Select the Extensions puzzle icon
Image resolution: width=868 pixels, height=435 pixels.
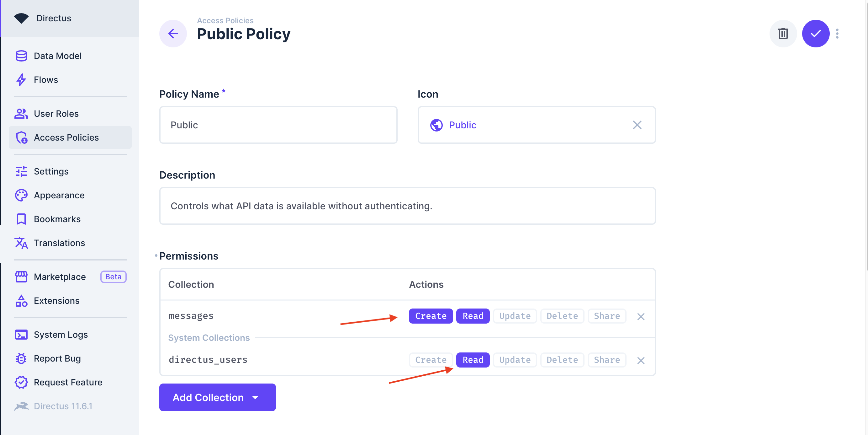click(21, 300)
